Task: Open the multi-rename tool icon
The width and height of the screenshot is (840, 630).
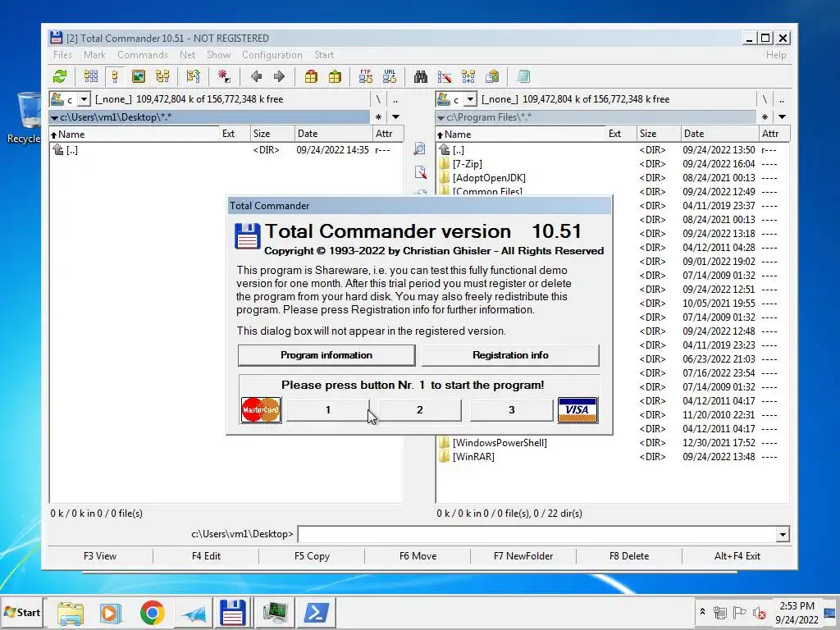Action: coord(445,76)
